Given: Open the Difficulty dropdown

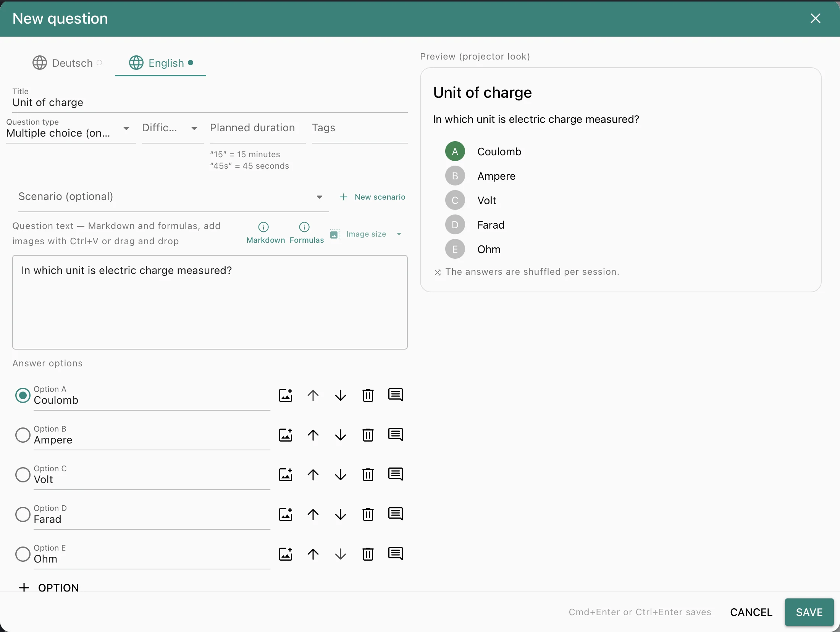Looking at the screenshot, I should click(173, 130).
